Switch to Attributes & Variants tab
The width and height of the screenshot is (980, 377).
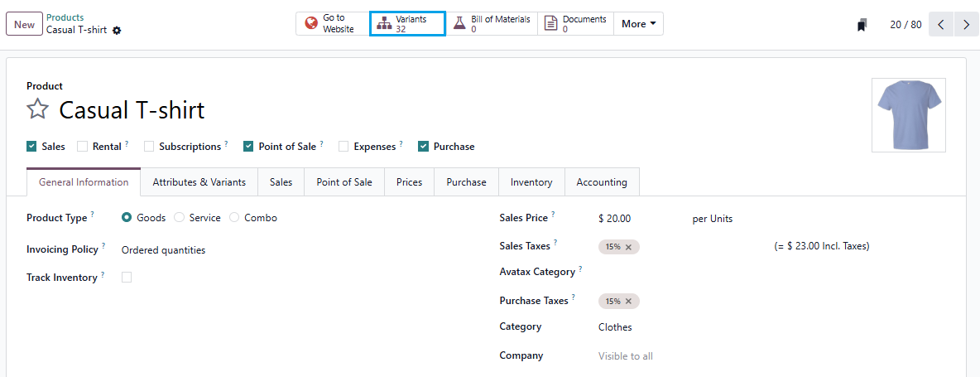point(199,182)
